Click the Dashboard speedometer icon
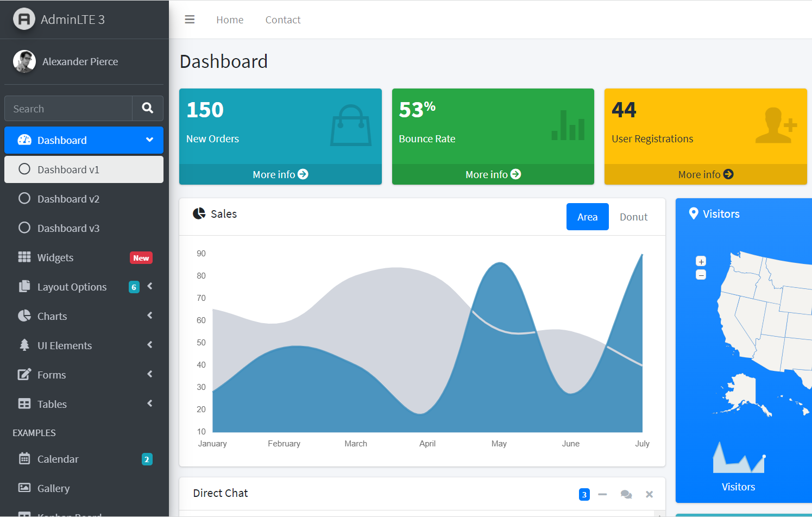 coord(24,140)
